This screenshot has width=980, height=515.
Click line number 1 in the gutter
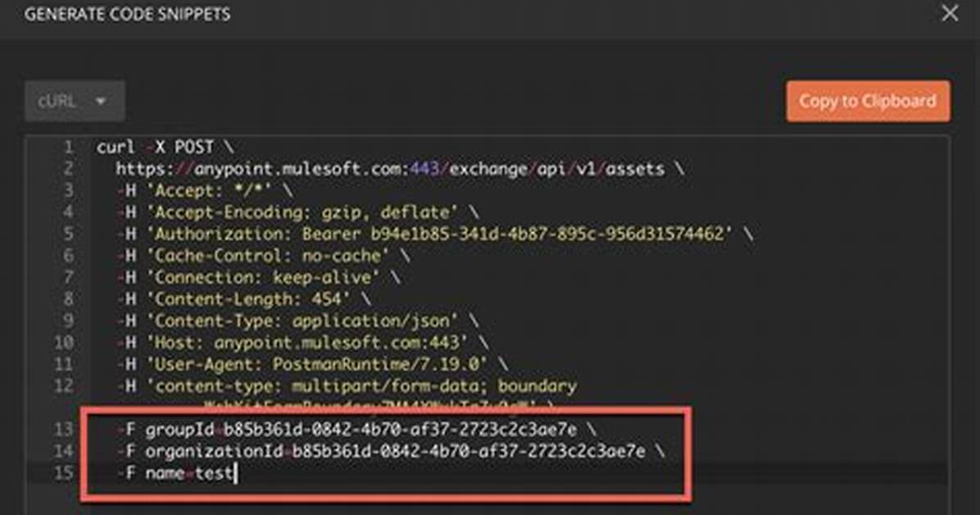pos(68,147)
